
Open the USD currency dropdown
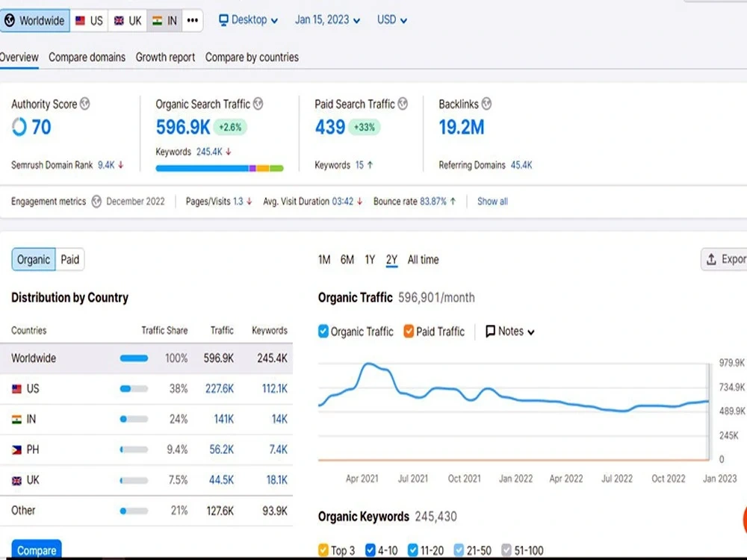click(391, 20)
